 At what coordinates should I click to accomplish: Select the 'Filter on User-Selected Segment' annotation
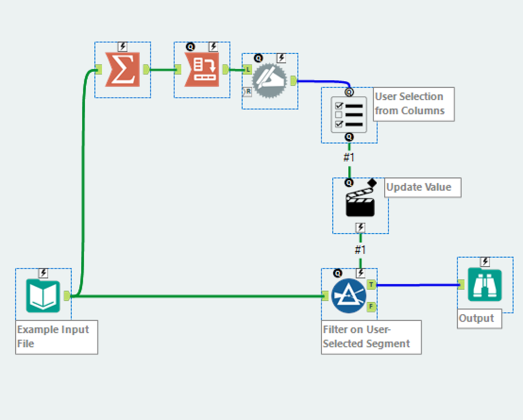coord(371,337)
